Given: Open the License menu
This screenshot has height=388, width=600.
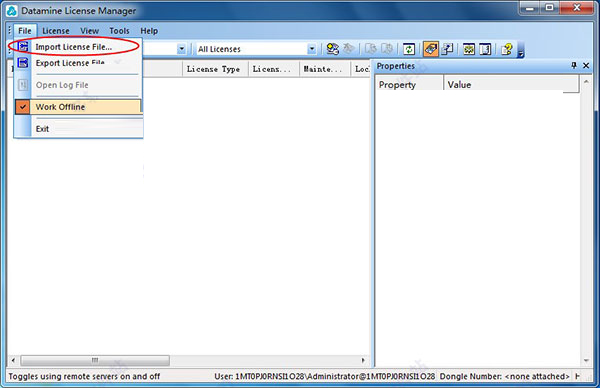Looking at the screenshot, I should [56, 31].
